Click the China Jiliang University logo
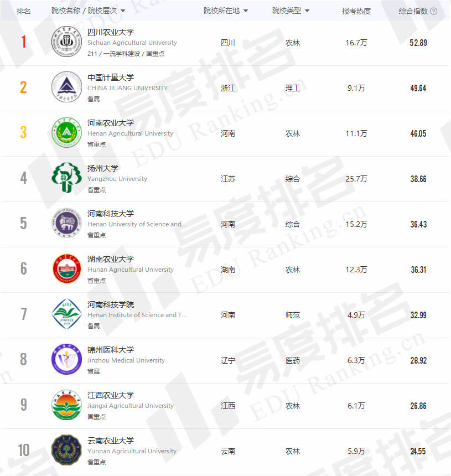This screenshot has width=451, height=476. tap(66, 87)
